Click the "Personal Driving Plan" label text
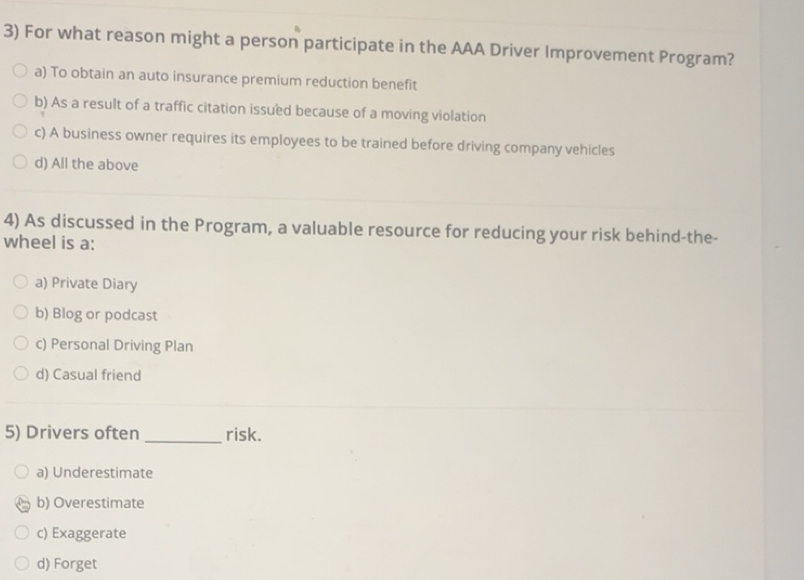 [x=114, y=345]
